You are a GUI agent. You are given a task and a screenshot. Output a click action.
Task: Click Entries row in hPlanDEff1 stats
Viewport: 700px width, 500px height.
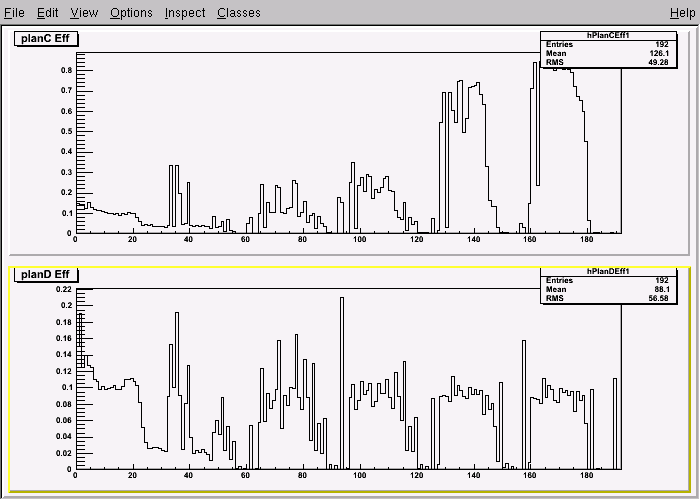click(x=608, y=280)
